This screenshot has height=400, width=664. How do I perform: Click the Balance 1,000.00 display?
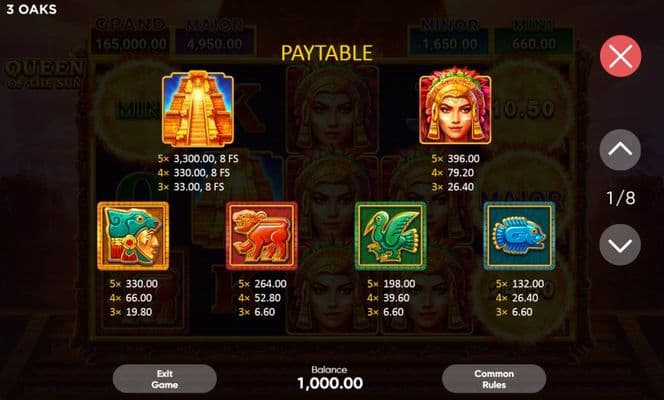pyautogui.click(x=330, y=378)
